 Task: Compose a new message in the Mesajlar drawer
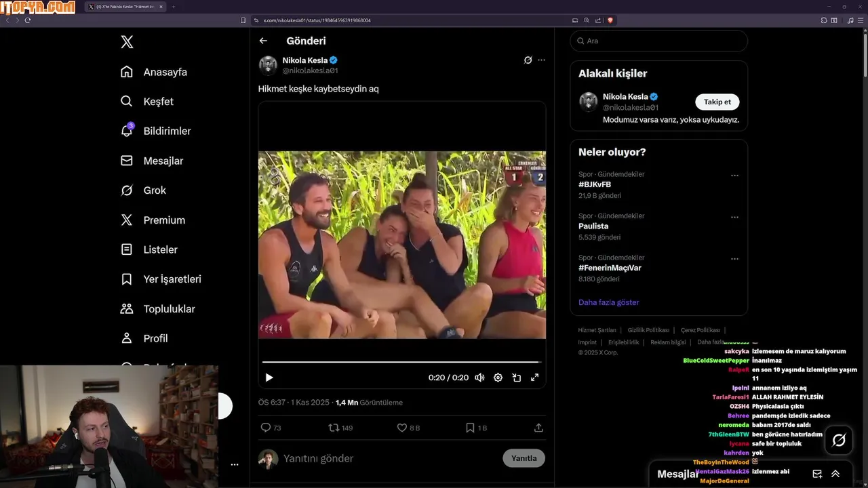click(x=817, y=474)
